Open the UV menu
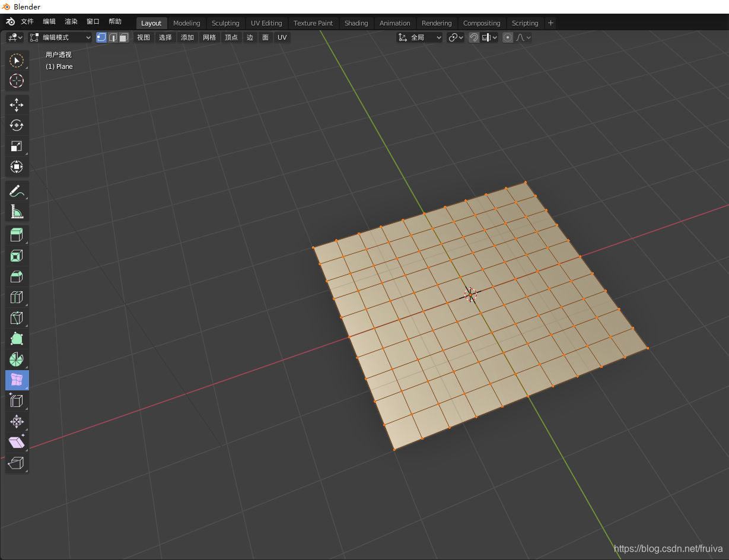Viewport: 729px width, 560px height. (x=282, y=37)
